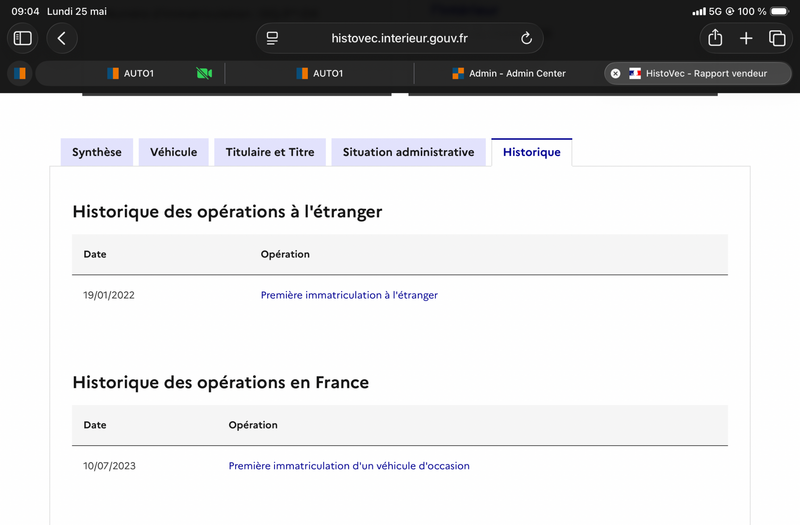Select the Synthèse tab
800x525 pixels.
click(x=97, y=152)
